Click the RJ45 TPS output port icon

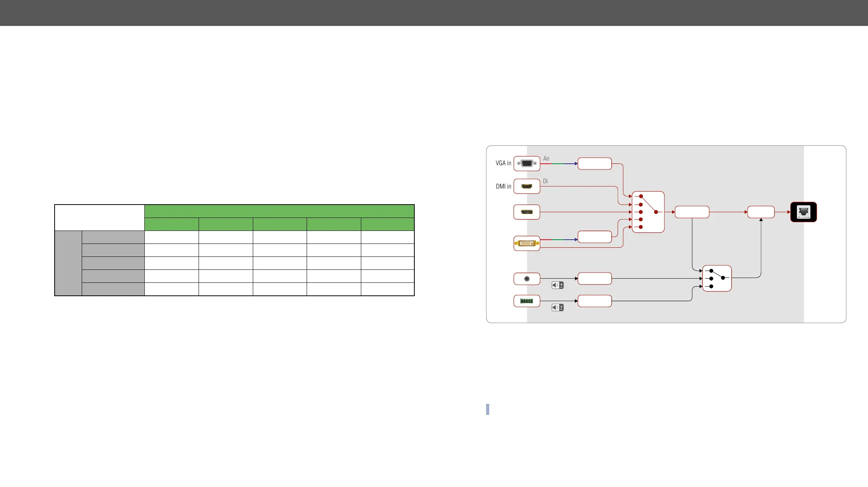click(803, 212)
